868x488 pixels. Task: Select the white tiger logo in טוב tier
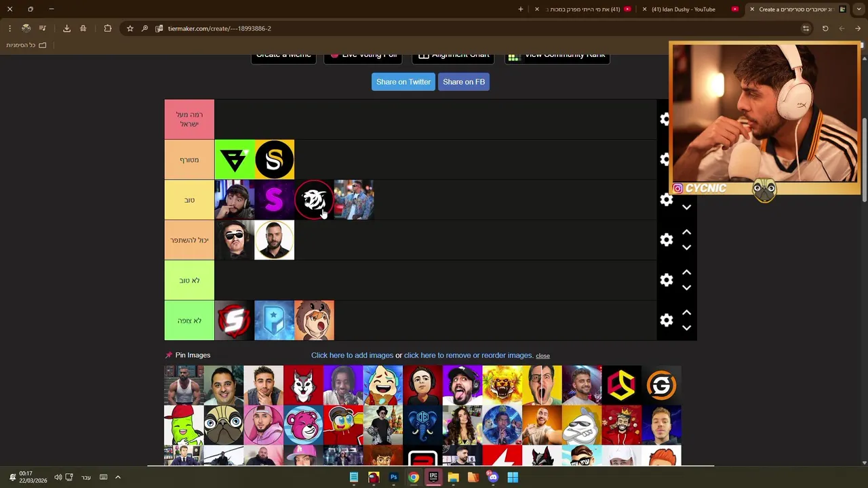[314, 200]
